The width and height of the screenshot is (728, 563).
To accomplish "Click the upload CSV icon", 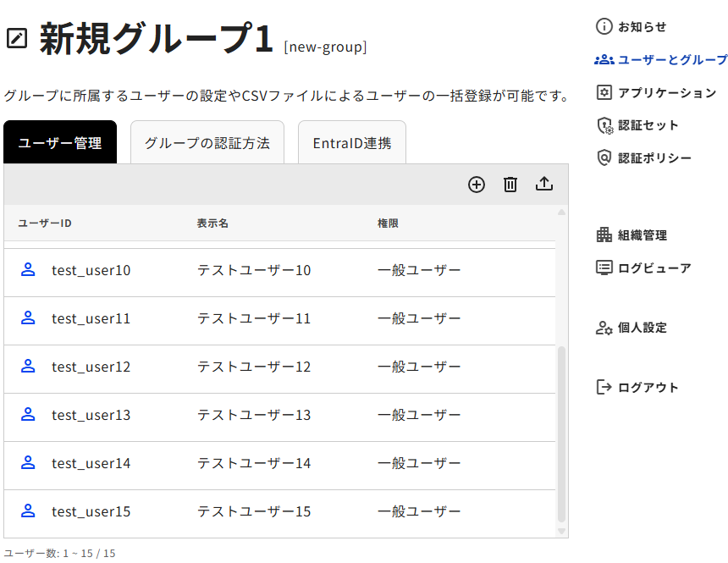I will [x=544, y=185].
